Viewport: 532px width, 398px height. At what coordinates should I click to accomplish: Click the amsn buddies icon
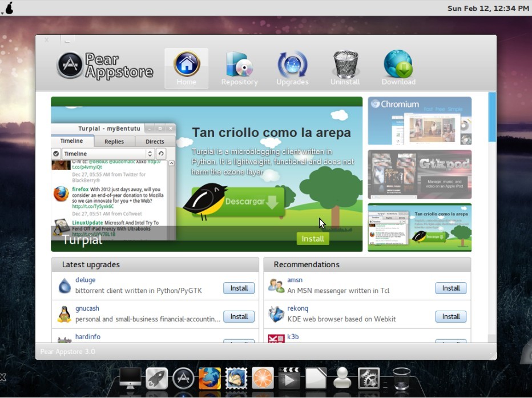(276, 286)
